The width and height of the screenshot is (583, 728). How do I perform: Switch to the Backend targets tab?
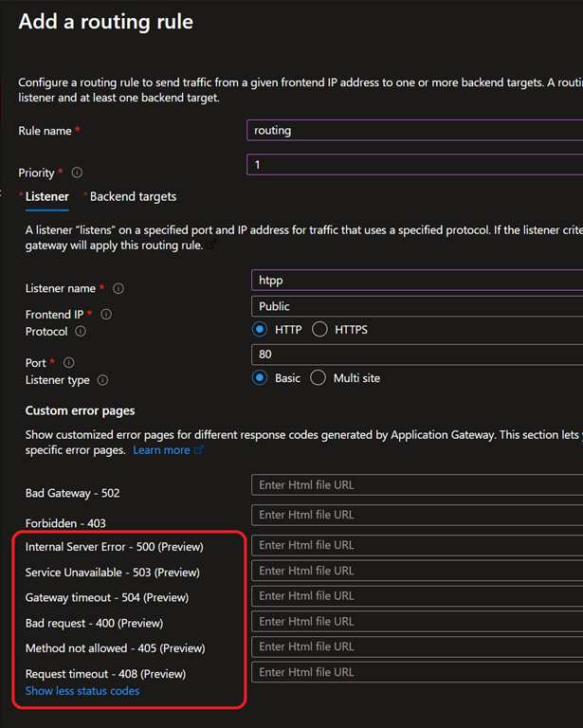[x=133, y=197]
